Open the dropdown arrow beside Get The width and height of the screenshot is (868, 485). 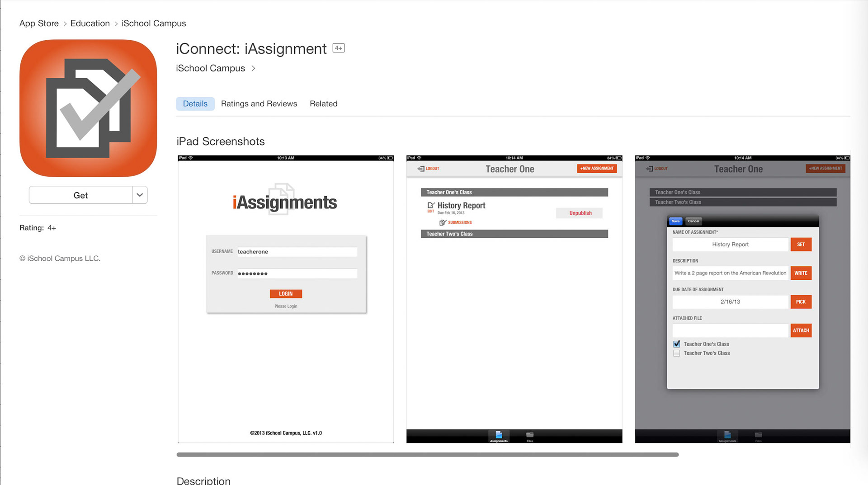point(140,195)
